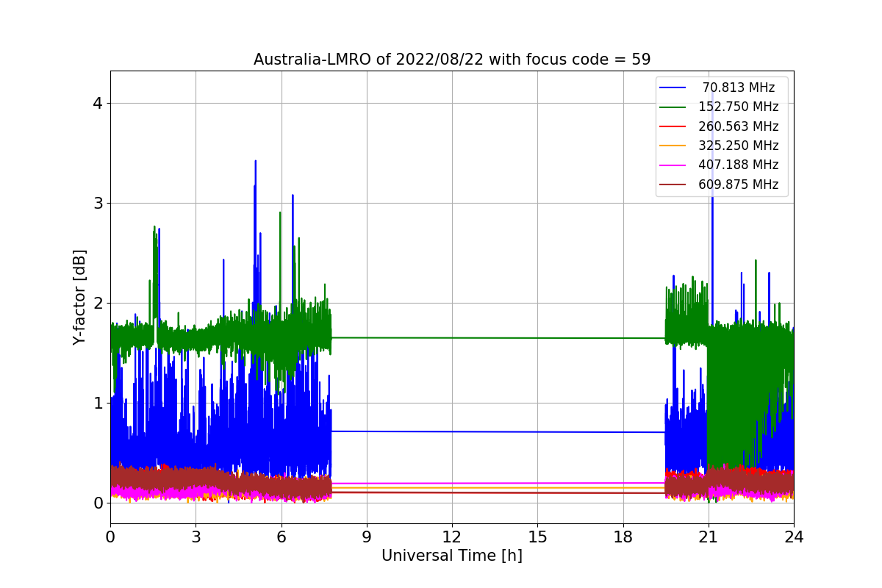Click x-axis tick label 15
882x588 pixels.
[x=537, y=537]
